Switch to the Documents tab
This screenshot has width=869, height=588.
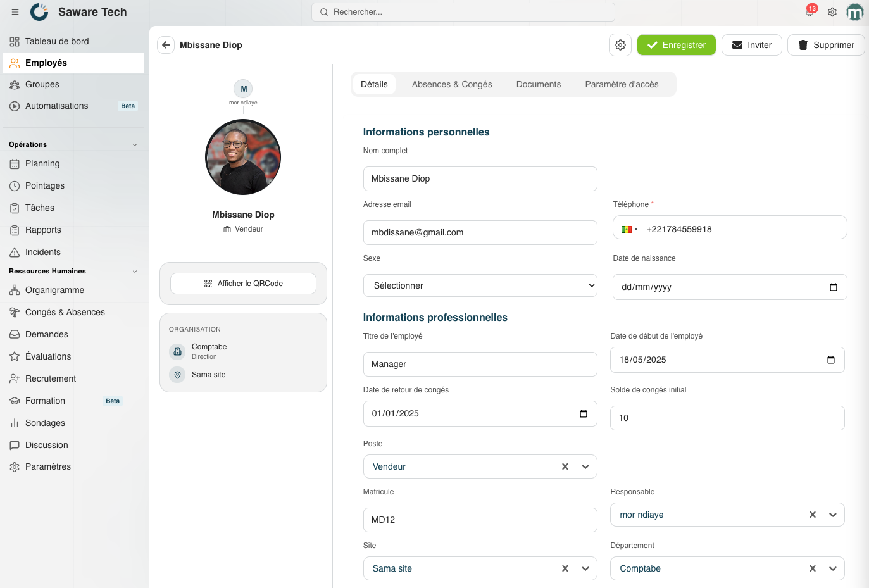pyautogui.click(x=539, y=84)
